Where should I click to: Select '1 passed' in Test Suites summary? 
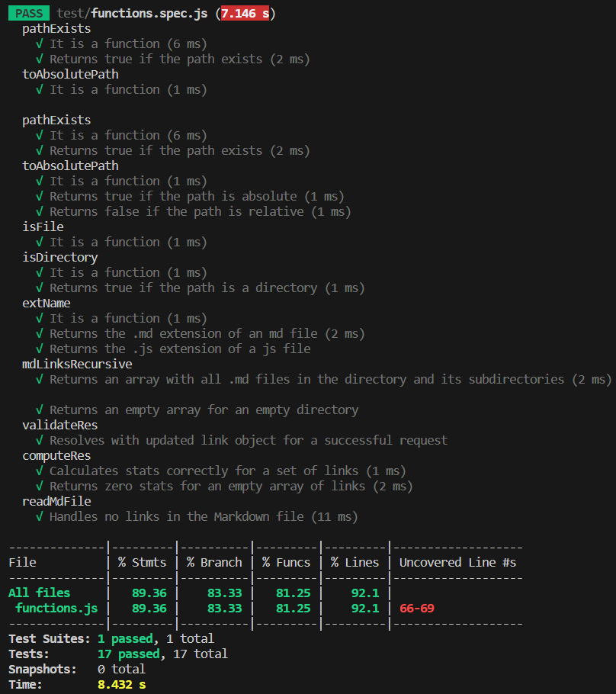pos(125,638)
